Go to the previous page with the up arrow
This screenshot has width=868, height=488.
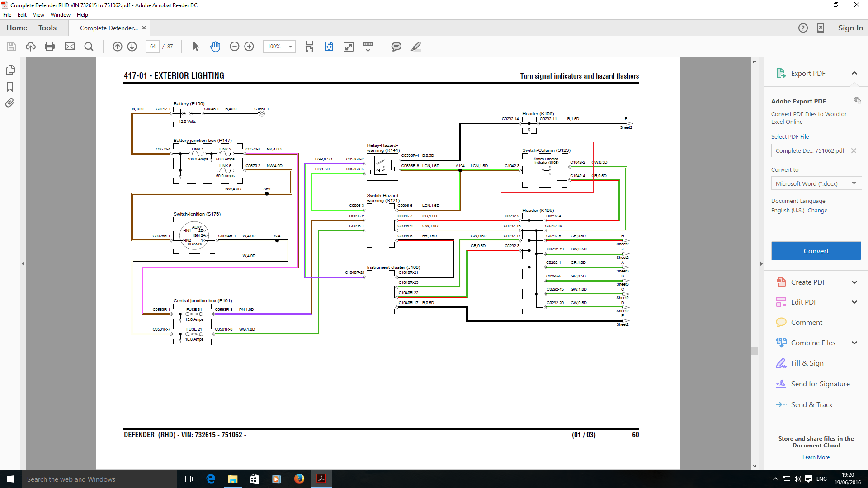pos(118,47)
